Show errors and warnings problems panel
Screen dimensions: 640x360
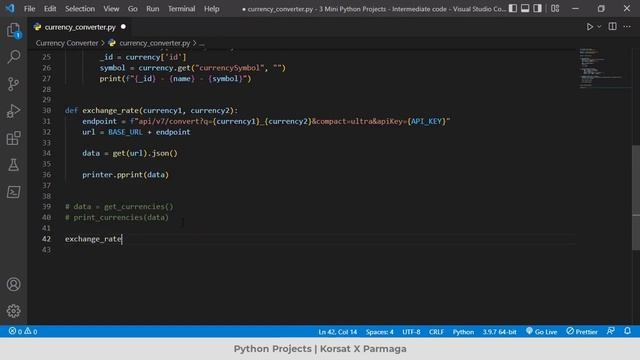point(23,331)
